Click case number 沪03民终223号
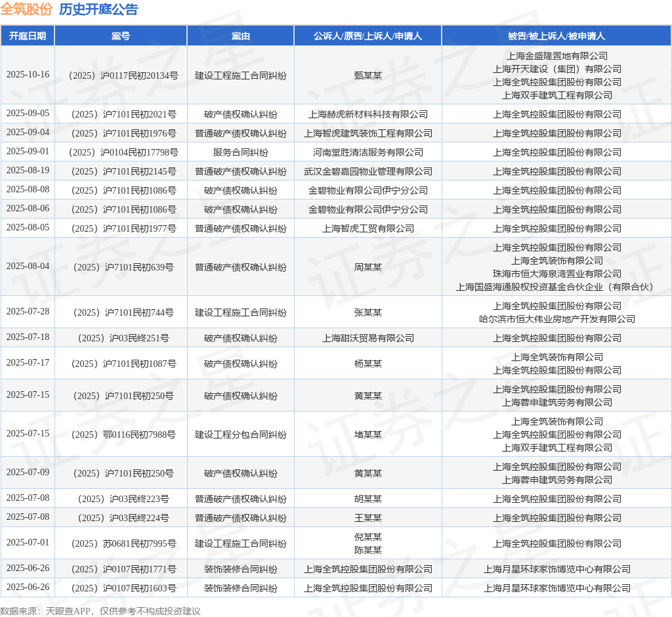Viewport: 672px width, 617px height. pyautogui.click(x=123, y=499)
